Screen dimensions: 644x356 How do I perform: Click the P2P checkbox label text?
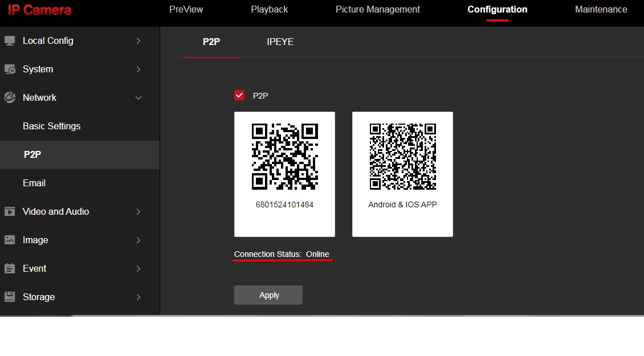tap(260, 96)
